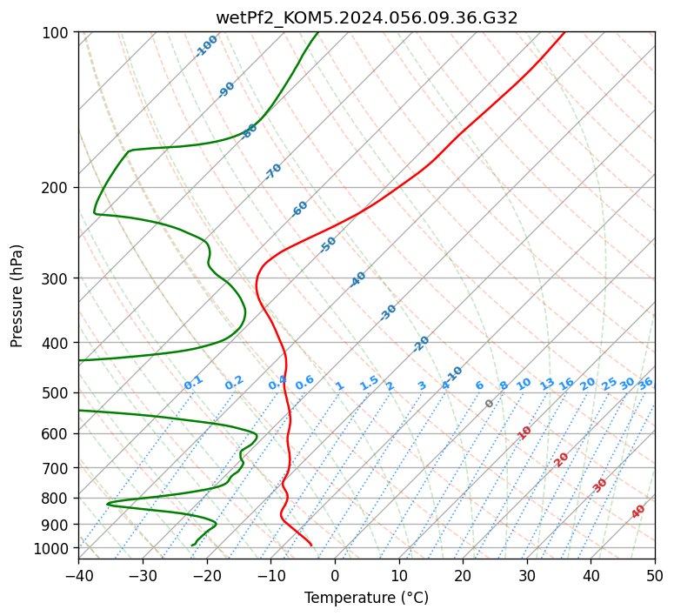Select the 8 mixing ratio label

click(504, 385)
